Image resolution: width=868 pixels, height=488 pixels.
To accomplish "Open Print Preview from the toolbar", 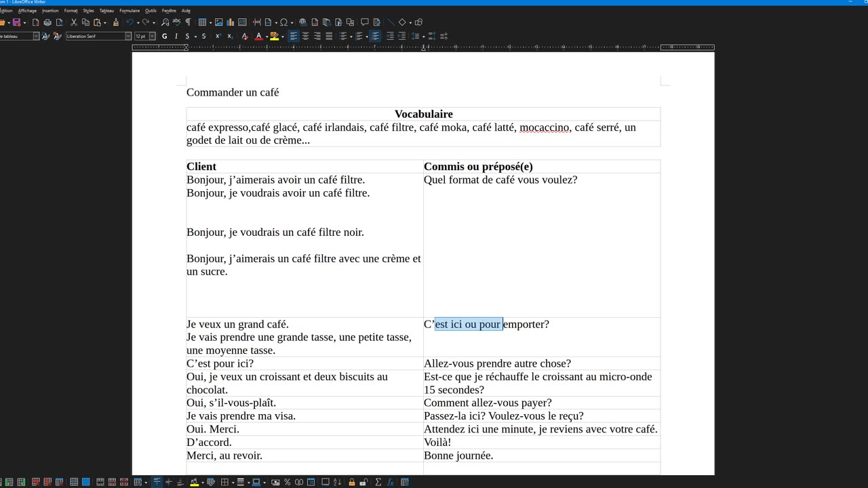I will click(59, 22).
